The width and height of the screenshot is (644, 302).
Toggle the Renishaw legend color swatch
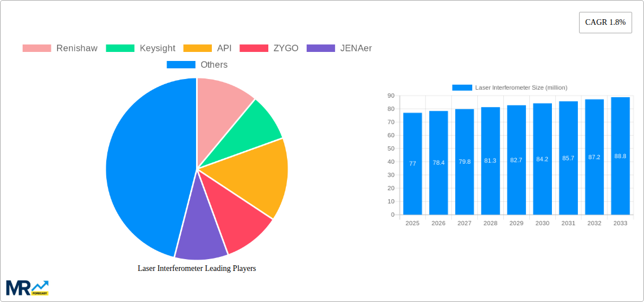pyautogui.click(x=37, y=49)
